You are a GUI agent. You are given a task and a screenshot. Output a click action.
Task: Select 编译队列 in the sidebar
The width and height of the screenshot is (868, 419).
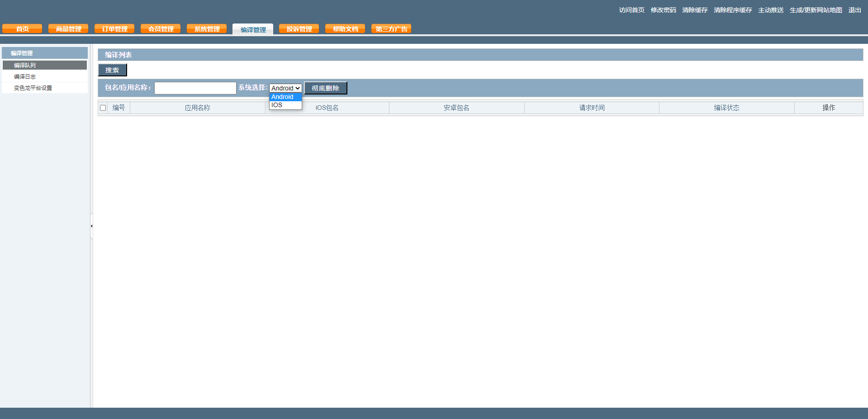pos(25,66)
